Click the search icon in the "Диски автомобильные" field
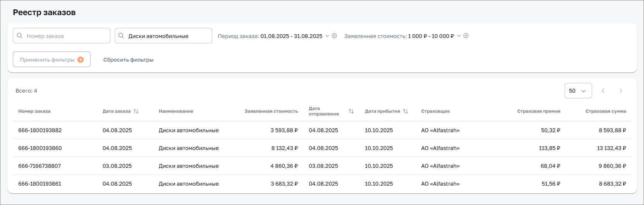Image resolution: width=644 pixels, height=205 pixels. coord(121,36)
